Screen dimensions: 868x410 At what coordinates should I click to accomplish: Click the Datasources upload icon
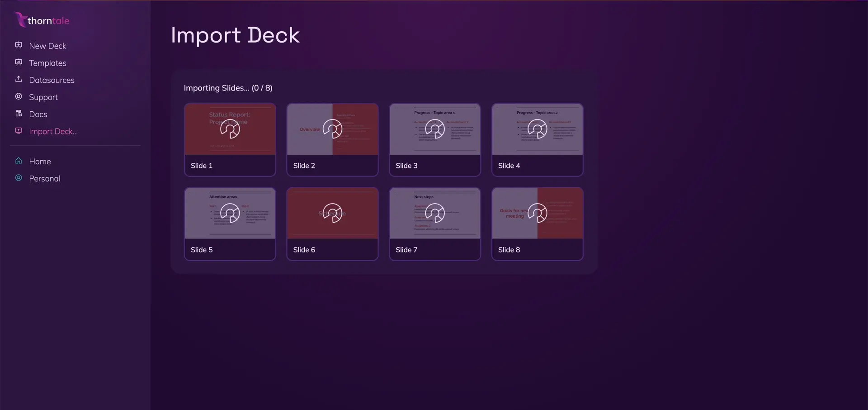tap(19, 79)
